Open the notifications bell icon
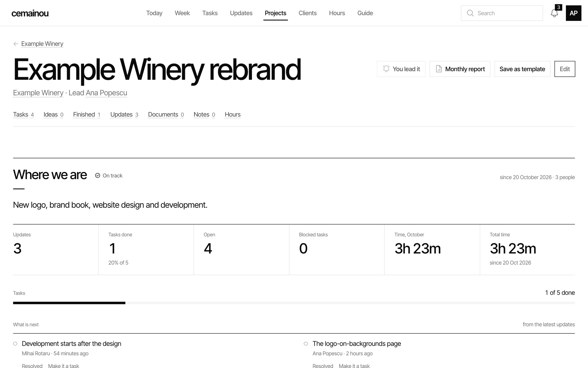The width and height of the screenshot is (588, 368). point(554,13)
